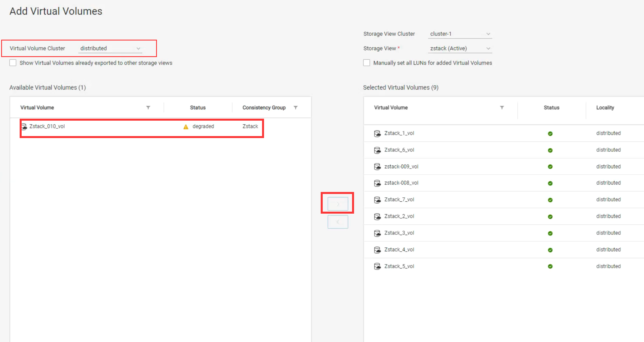Image resolution: width=644 pixels, height=342 pixels.
Task: Sort by Status column in Available list
Action: pos(198,108)
